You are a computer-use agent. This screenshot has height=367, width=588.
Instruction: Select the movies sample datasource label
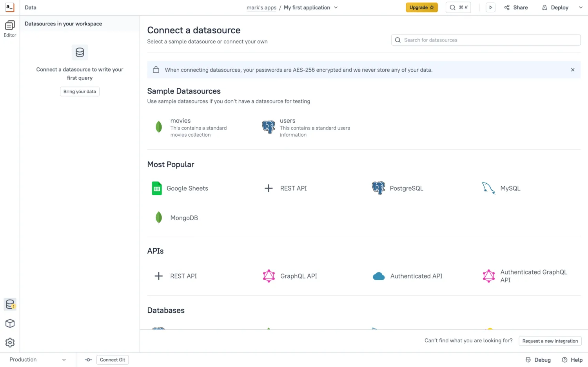click(x=181, y=121)
